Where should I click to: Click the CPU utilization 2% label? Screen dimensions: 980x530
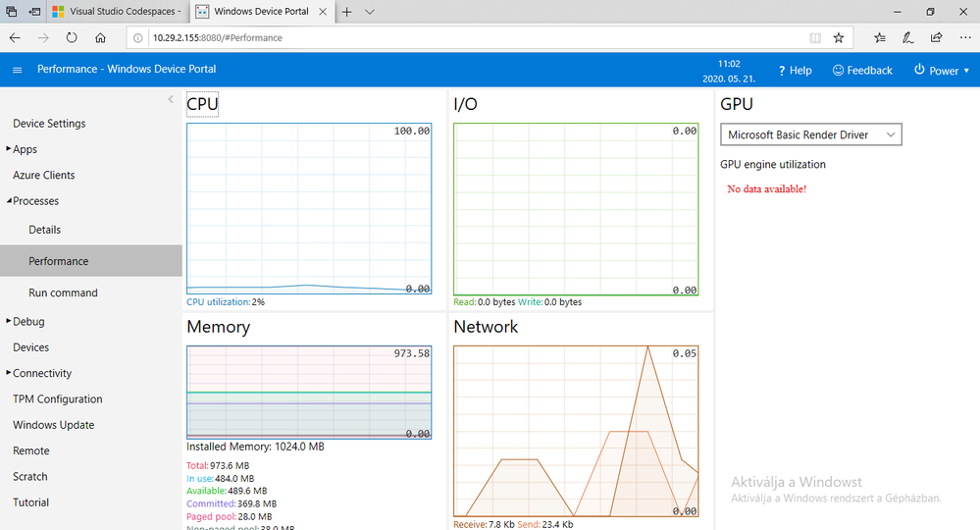point(226,302)
